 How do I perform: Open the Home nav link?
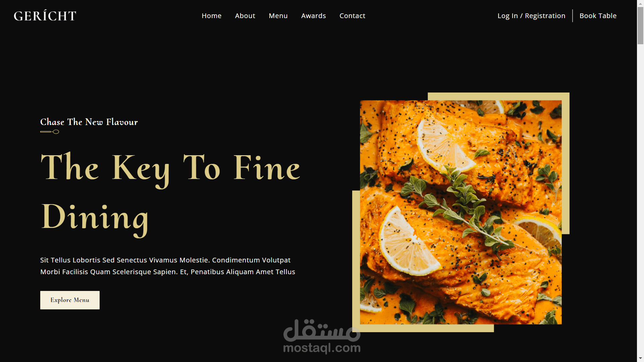(x=211, y=16)
